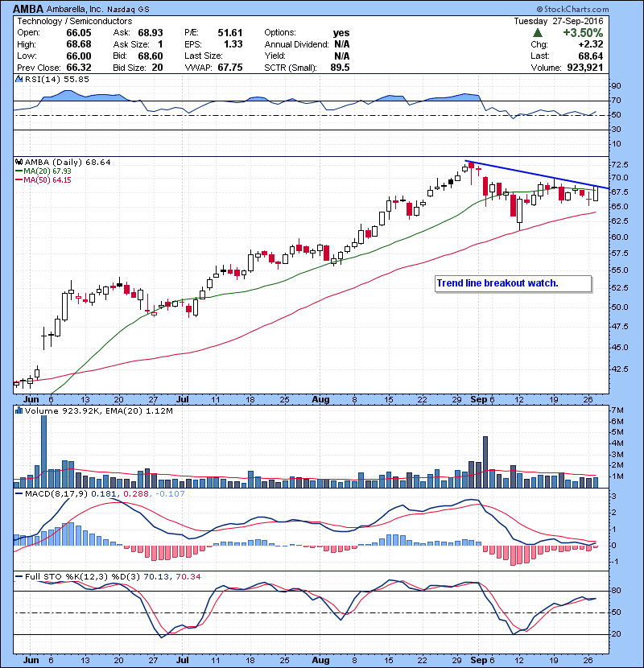Click the green MA(20) 67.93 legend
The width and height of the screenshot is (644, 668).
(x=43, y=171)
